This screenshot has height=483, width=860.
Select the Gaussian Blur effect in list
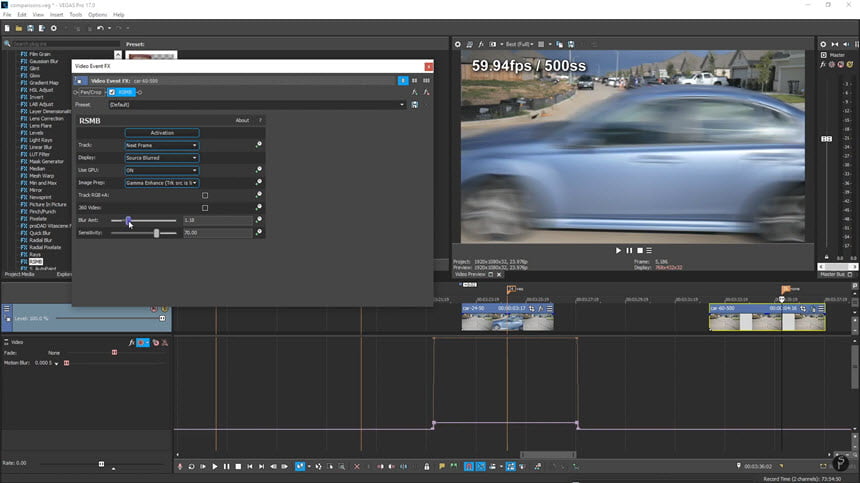tap(43, 61)
